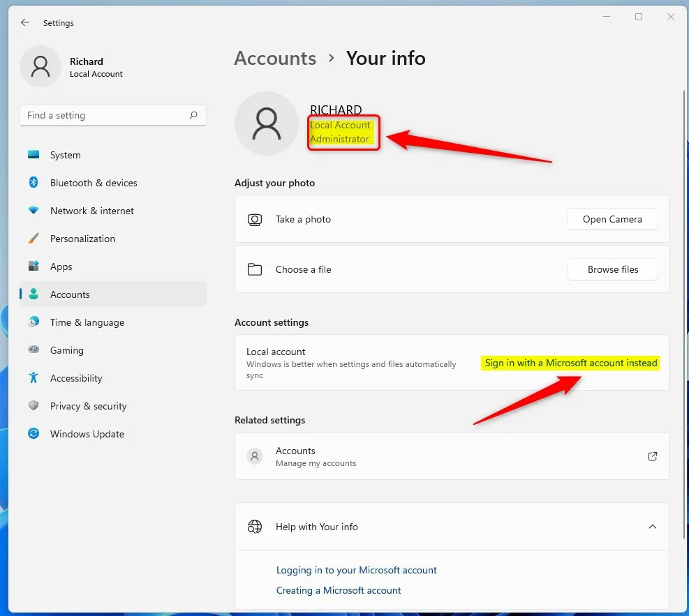Screen dimensions: 689x616
Task: Open Windows Update section
Action: [87, 434]
